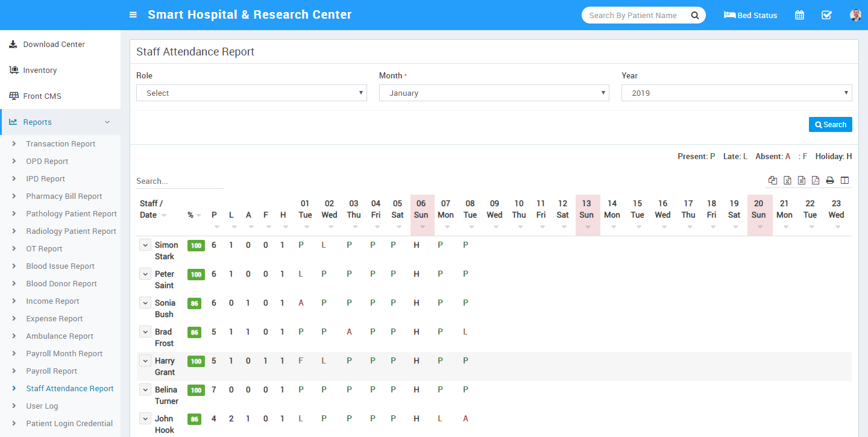Export the report as Excel
Screen dimensions: 868x437
click(787, 180)
